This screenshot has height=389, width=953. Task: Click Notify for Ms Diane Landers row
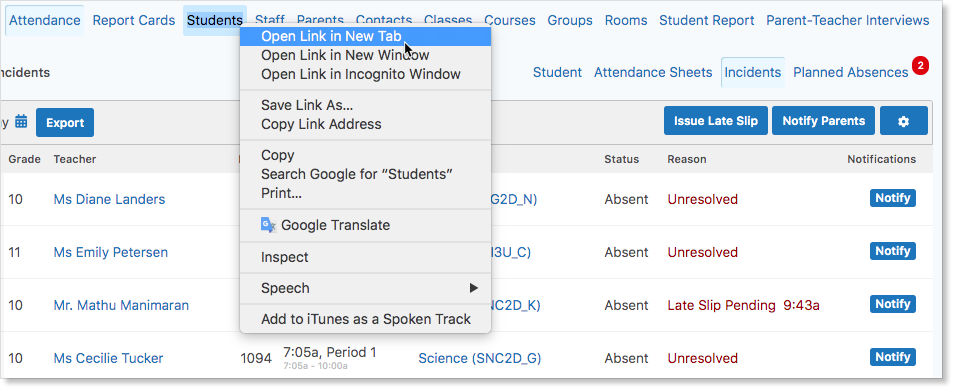893,198
